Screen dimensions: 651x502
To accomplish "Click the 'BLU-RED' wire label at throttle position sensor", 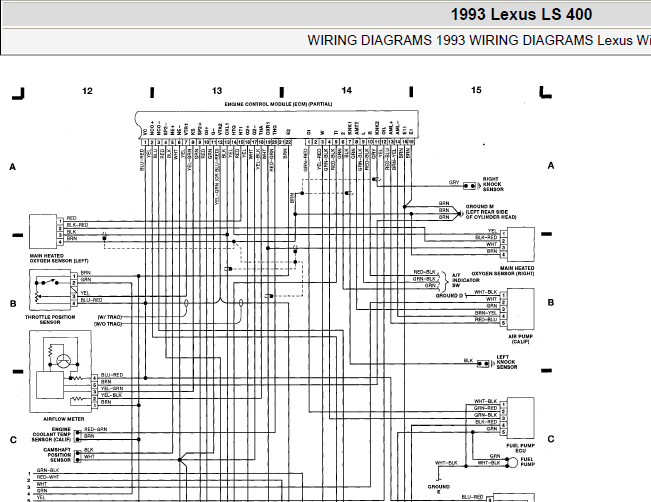I will pyautogui.click(x=91, y=300).
